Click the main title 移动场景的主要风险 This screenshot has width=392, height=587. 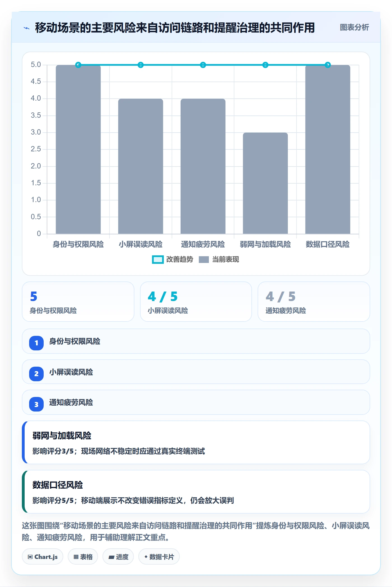coord(175,28)
